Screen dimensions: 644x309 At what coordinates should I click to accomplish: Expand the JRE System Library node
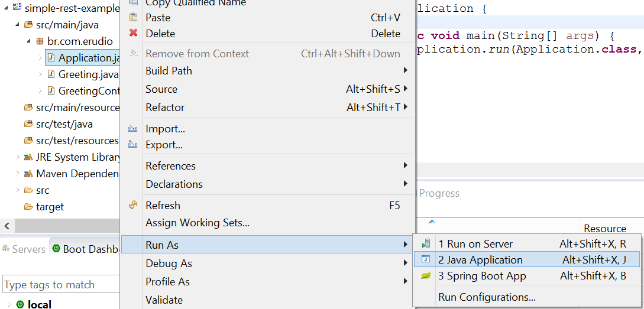click(x=17, y=157)
